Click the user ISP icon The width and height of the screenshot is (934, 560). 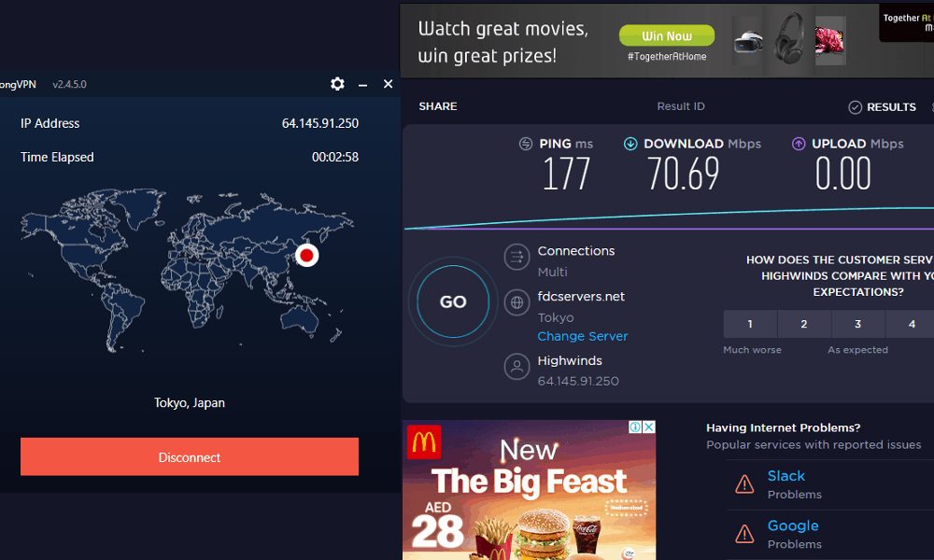click(517, 367)
